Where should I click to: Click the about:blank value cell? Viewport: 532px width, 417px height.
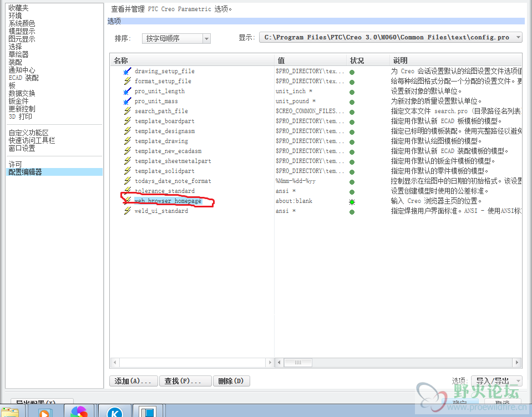(294, 201)
